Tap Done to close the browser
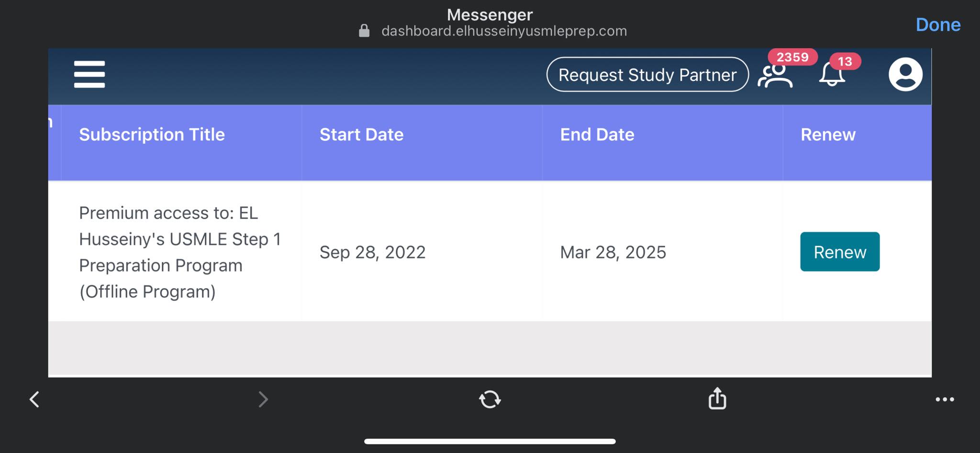980x453 pixels. point(938,25)
